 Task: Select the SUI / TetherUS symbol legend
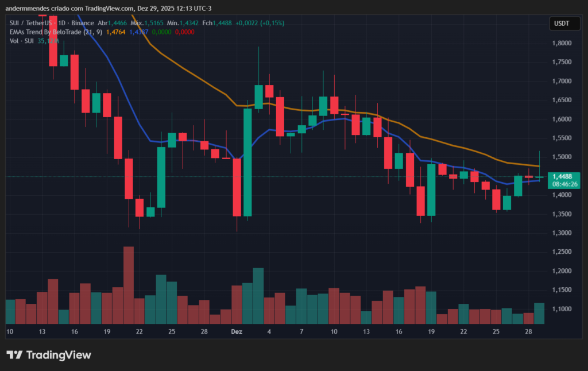(x=32, y=23)
